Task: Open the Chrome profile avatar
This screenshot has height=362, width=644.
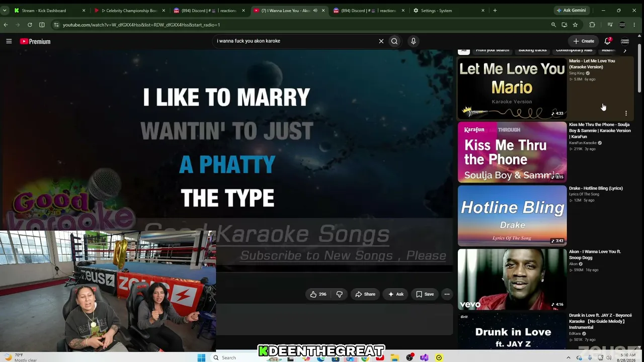Action: [x=622, y=25]
